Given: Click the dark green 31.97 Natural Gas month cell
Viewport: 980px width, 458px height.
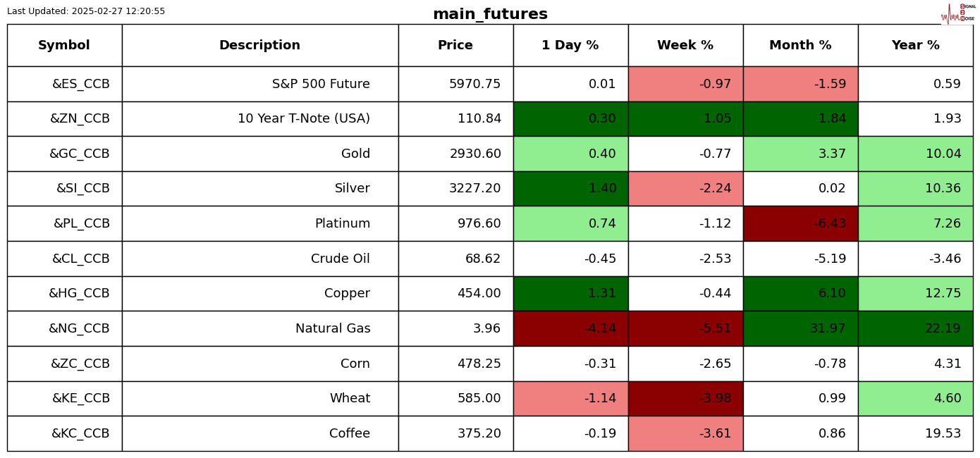Looking at the screenshot, I should click(x=800, y=328).
